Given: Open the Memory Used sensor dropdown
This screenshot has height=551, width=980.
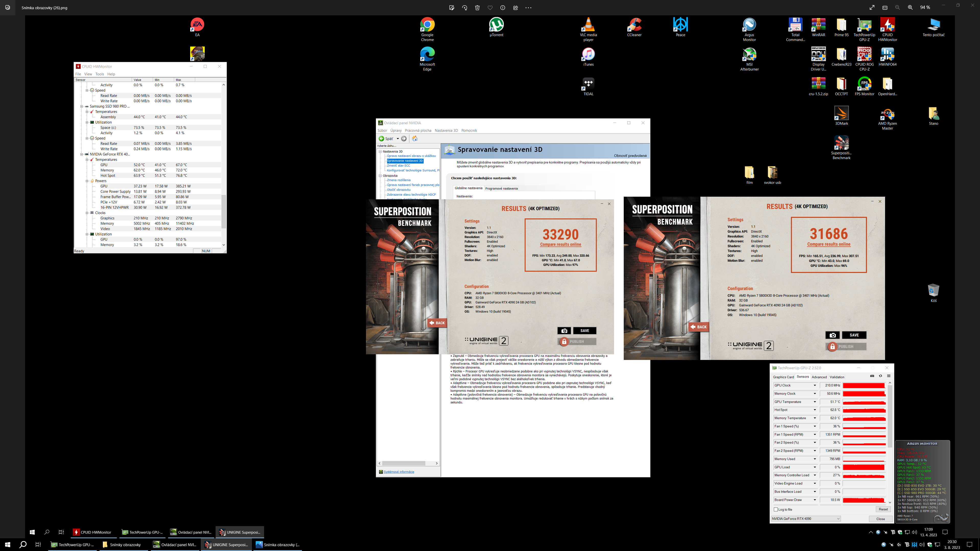Looking at the screenshot, I should pyautogui.click(x=815, y=459).
